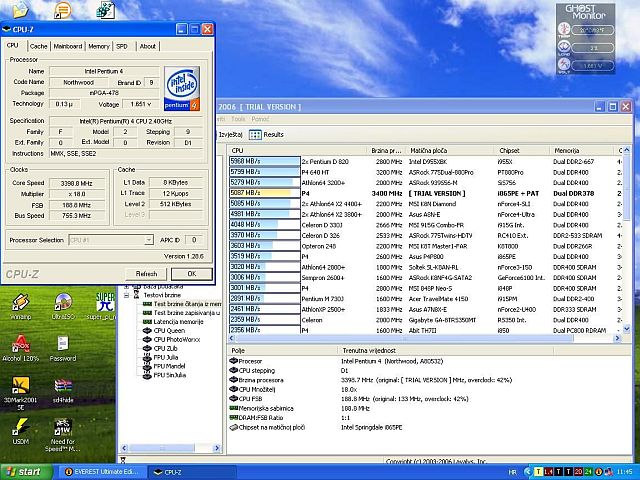Screen dimensions: 640x480
Task: Switch to the Memory tab in CPU-Z
Action: [98, 46]
